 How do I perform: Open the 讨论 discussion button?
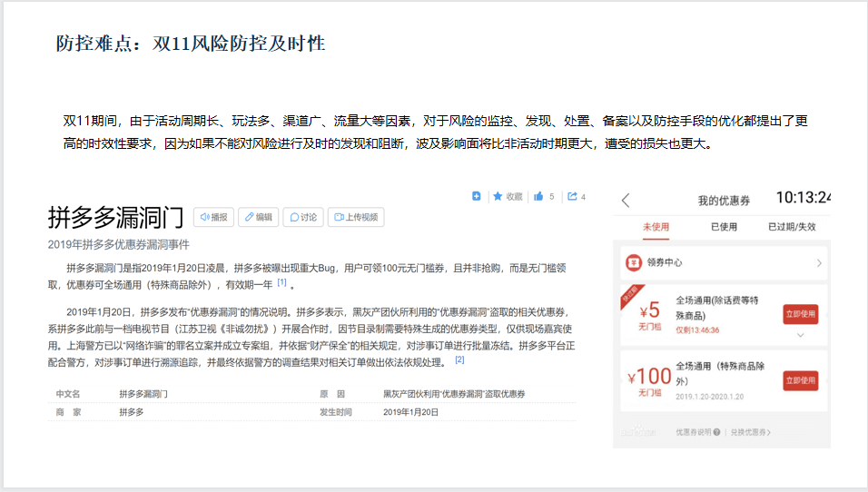(x=303, y=217)
